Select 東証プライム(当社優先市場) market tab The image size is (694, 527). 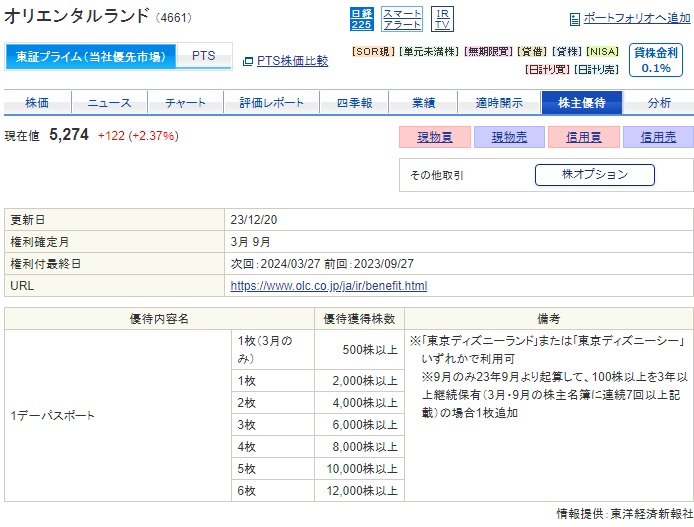pos(90,56)
